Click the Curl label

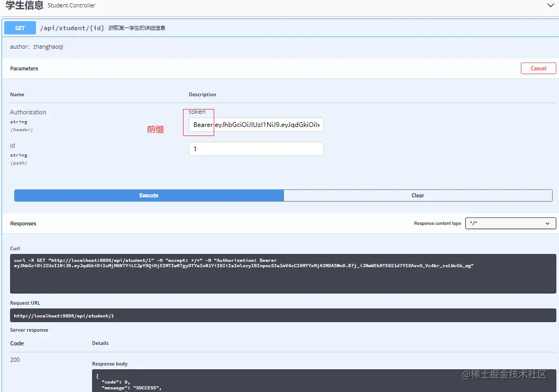point(15,249)
